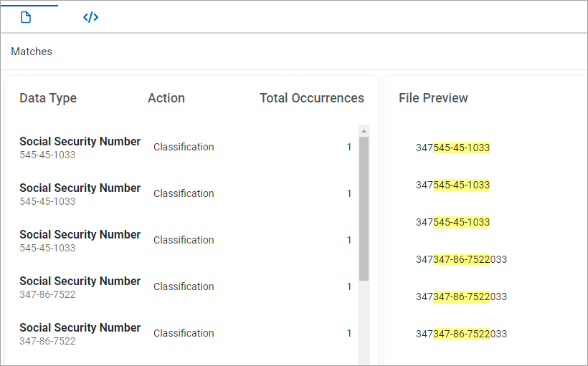Click the Action column header
Image resolution: width=588 pixels, height=366 pixels.
(166, 98)
